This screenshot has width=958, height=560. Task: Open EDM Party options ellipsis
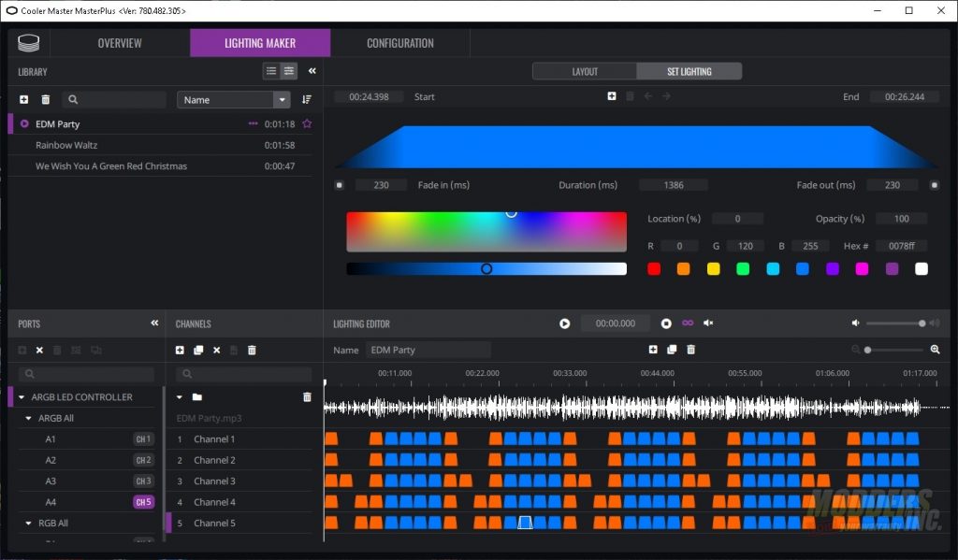click(x=253, y=123)
